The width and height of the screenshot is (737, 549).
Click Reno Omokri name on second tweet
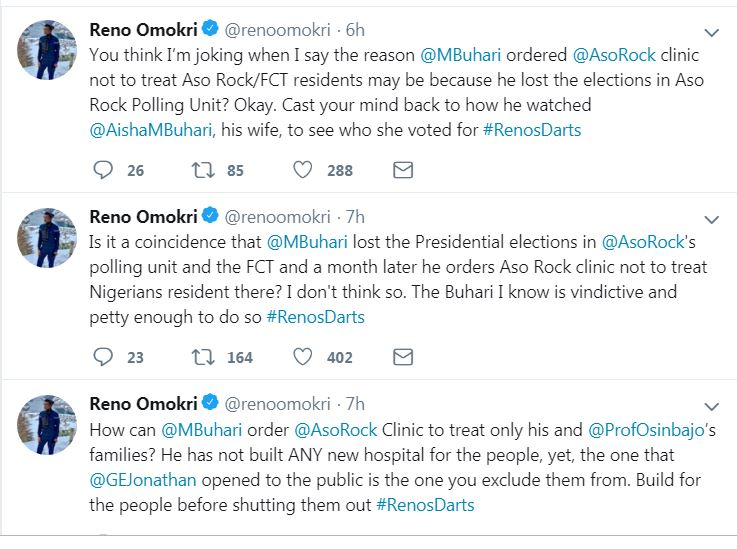click(143, 214)
